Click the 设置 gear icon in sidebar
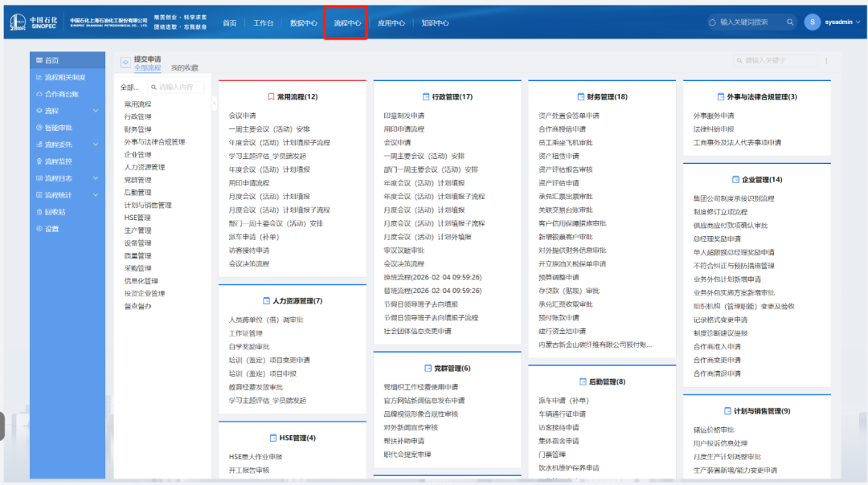868x485 pixels. pos(39,229)
